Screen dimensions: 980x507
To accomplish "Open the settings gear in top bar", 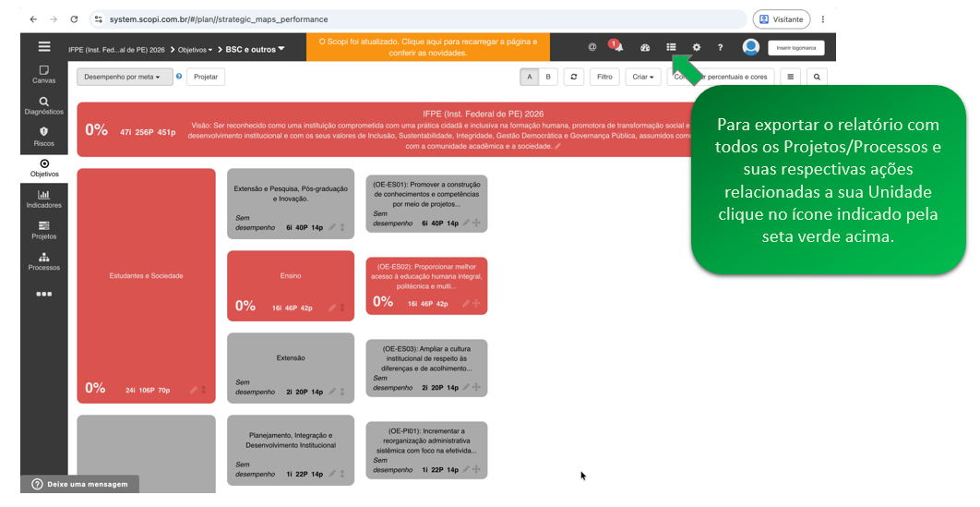I will pyautogui.click(x=697, y=47).
